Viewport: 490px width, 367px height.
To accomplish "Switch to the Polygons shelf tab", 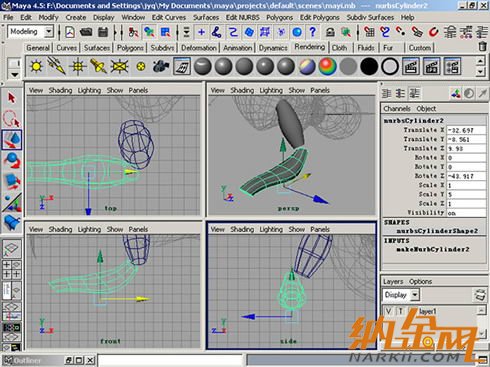I will (x=130, y=48).
